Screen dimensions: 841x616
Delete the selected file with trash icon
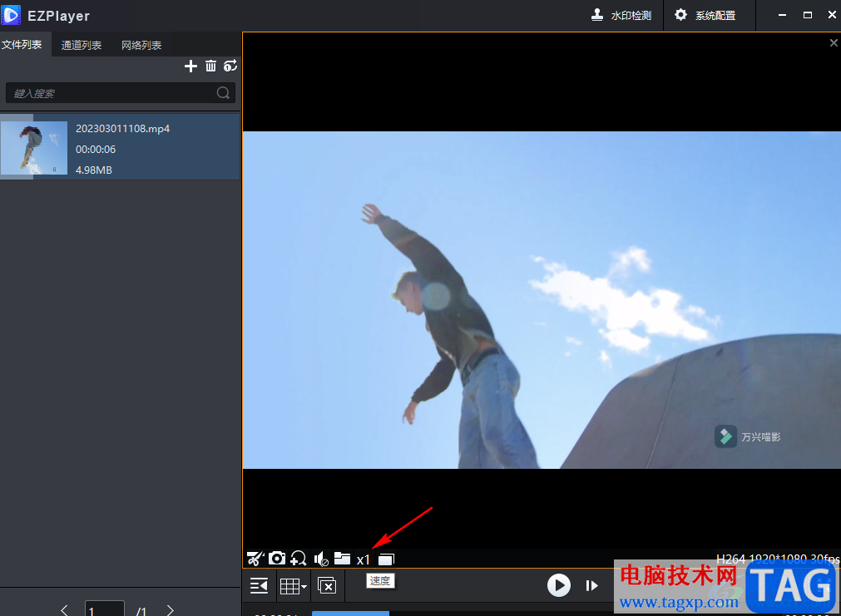tap(210, 66)
